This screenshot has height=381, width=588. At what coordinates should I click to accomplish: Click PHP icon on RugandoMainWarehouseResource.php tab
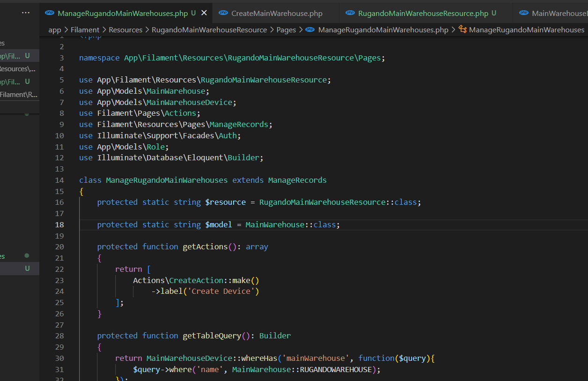[x=350, y=13]
